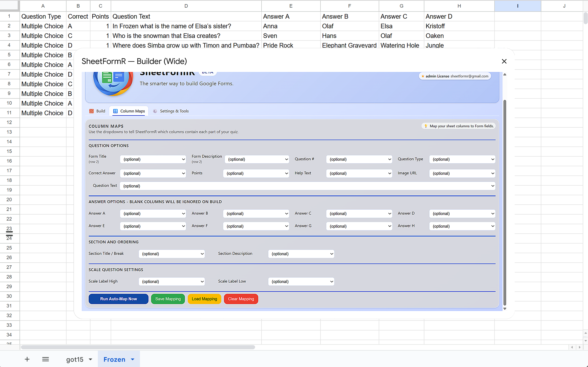Open the Question Type mapping dropdown
Viewport: 588px width, 367px height.
tap(462, 159)
